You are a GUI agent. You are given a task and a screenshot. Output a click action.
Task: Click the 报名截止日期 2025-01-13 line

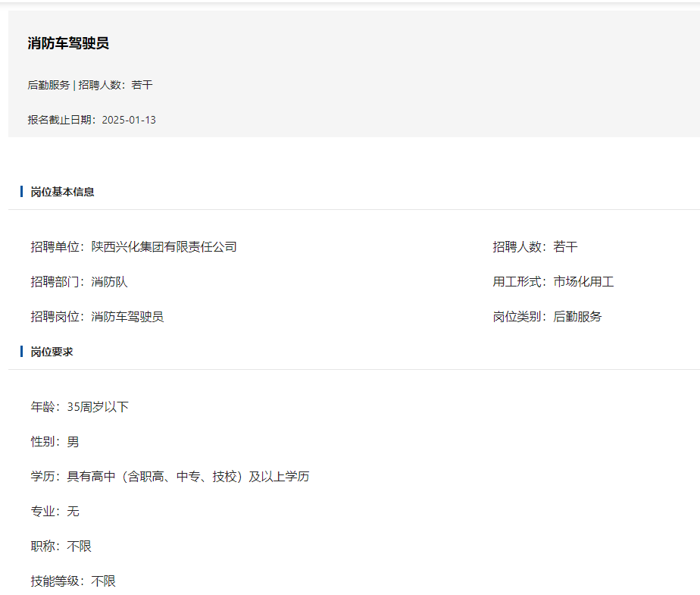tap(92, 120)
